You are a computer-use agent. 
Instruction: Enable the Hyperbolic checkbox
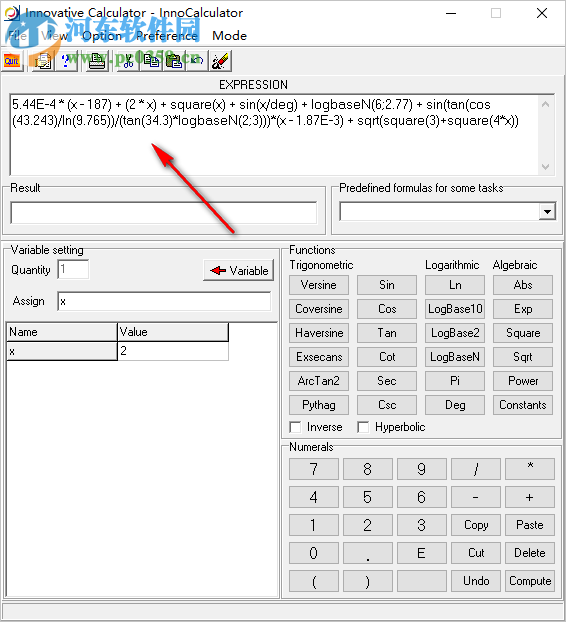tap(363, 427)
